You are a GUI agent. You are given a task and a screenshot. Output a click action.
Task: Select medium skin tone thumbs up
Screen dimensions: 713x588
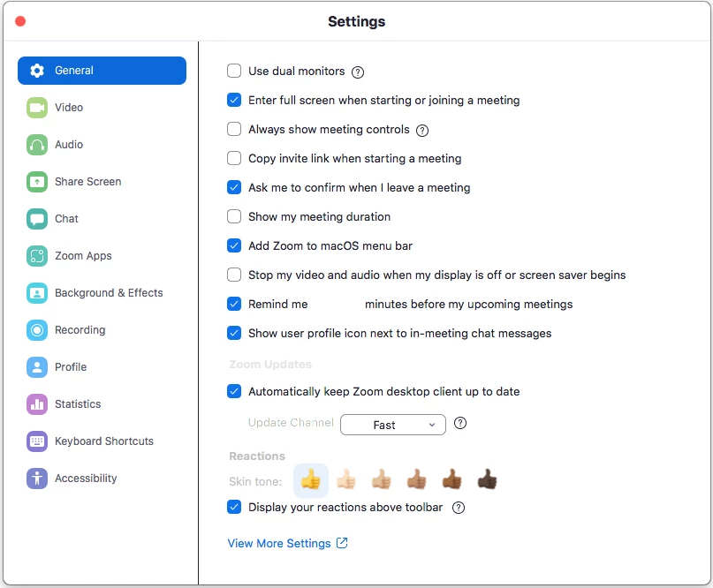pyautogui.click(x=416, y=479)
